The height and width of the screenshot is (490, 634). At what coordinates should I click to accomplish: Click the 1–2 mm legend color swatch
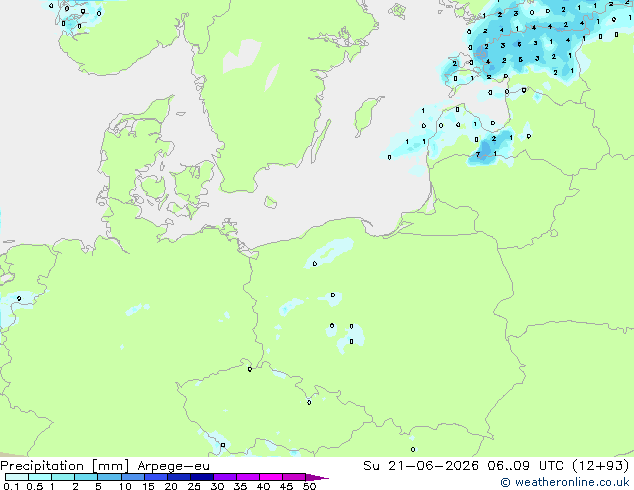[x=63, y=477]
